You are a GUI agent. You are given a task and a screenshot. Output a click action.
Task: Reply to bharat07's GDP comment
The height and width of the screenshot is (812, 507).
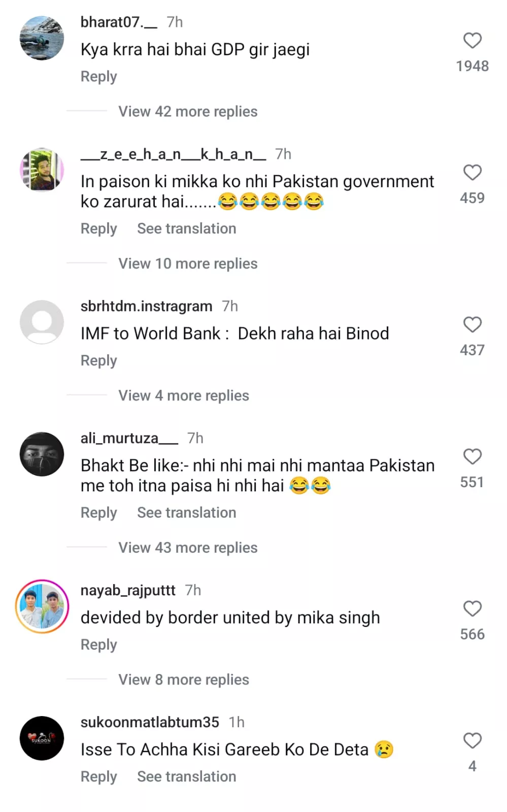(98, 77)
